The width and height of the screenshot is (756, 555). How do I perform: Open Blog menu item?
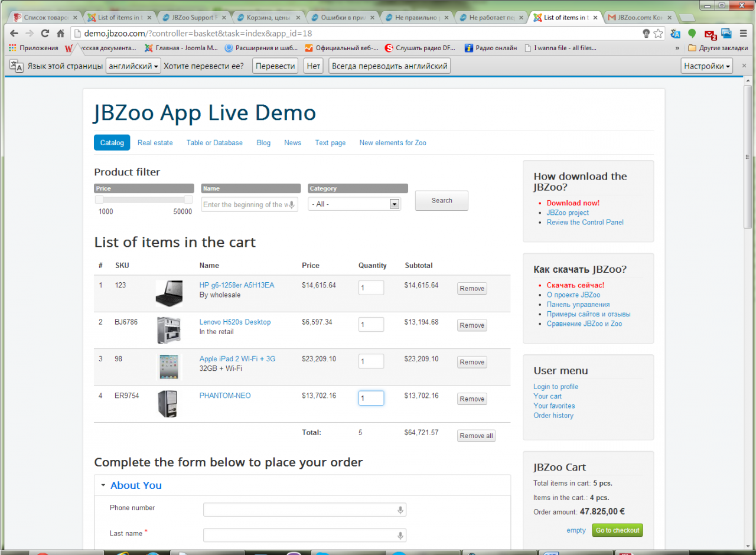pyautogui.click(x=263, y=143)
